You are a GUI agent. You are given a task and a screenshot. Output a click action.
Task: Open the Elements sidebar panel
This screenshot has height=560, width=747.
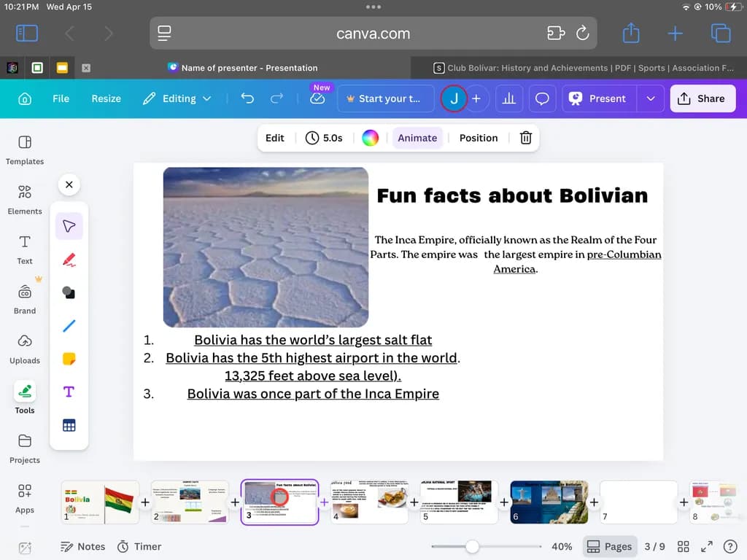pyautogui.click(x=25, y=200)
